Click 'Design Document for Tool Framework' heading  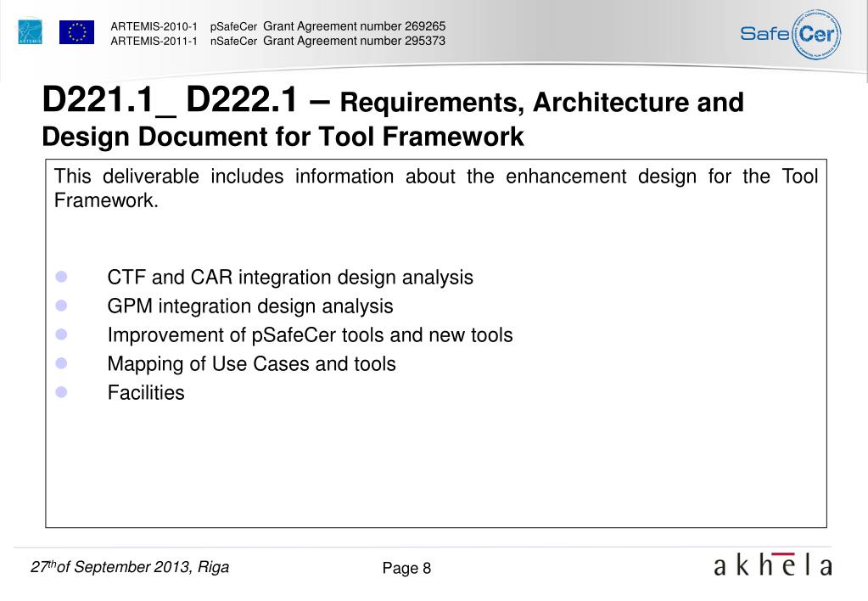point(283,137)
